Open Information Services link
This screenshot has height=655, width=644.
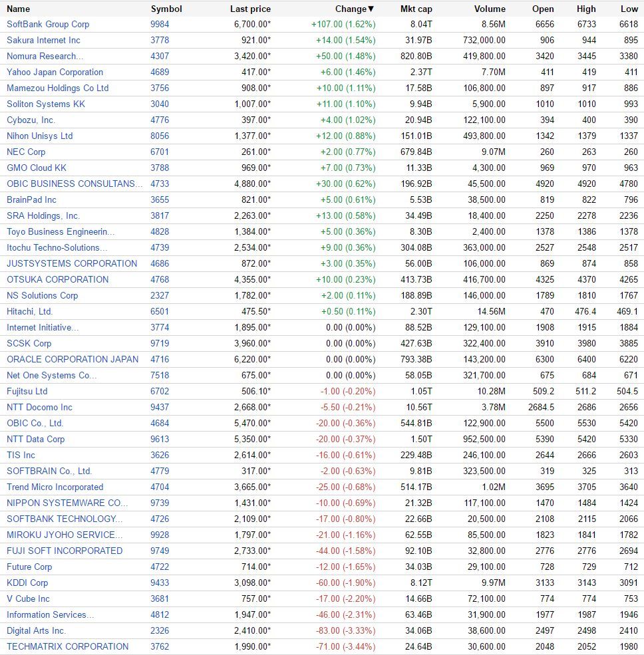pyautogui.click(x=50, y=614)
